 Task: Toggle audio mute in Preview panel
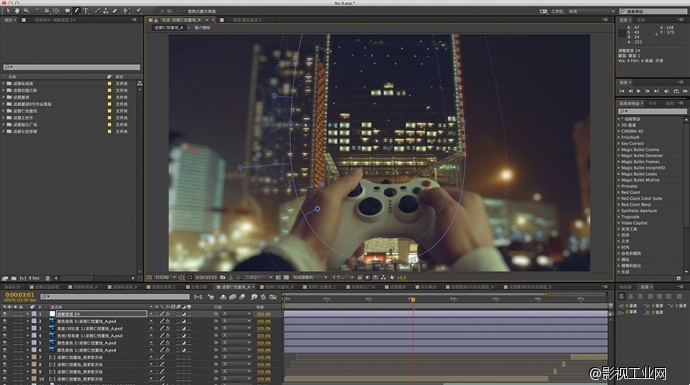coord(666,91)
